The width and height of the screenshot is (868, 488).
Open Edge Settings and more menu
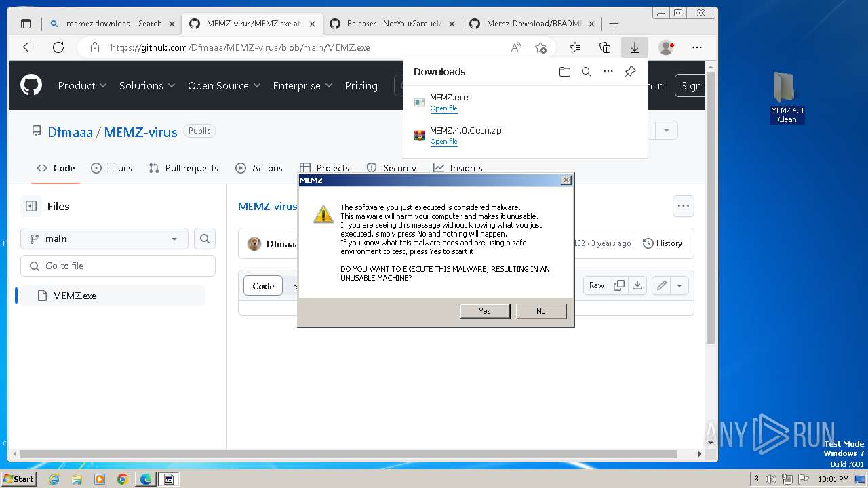pyautogui.click(x=697, y=47)
